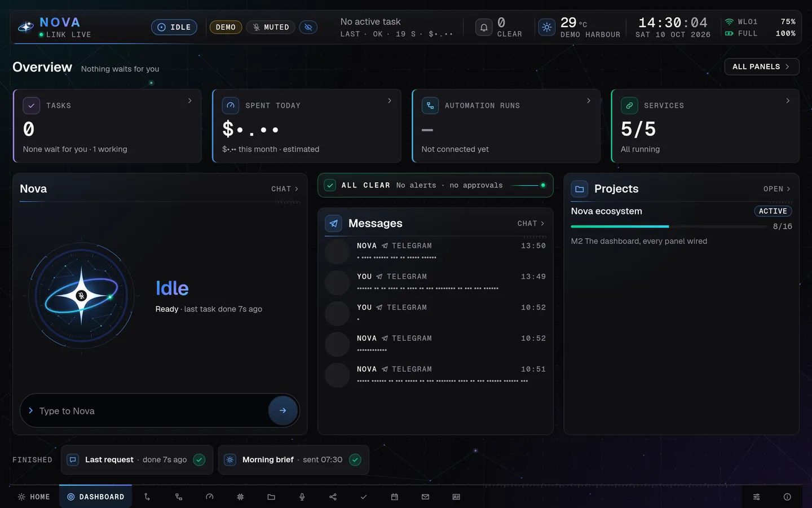Click the ALL CLEAR alerts banner
Image resolution: width=812 pixels, height=508 pixels.
click(435, 185)
